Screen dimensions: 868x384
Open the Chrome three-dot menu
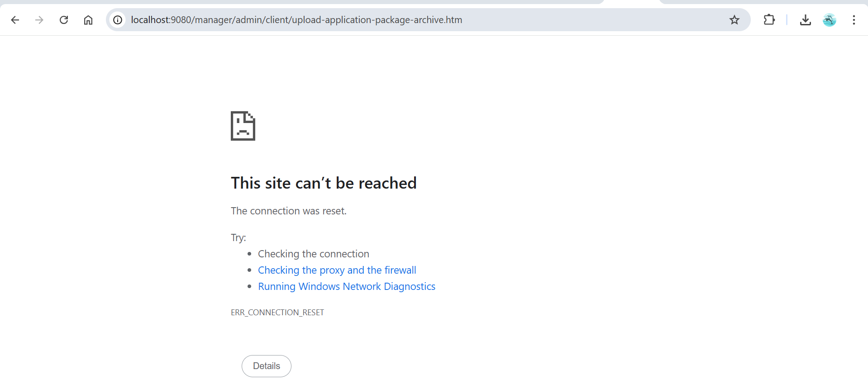click(854, 20)
